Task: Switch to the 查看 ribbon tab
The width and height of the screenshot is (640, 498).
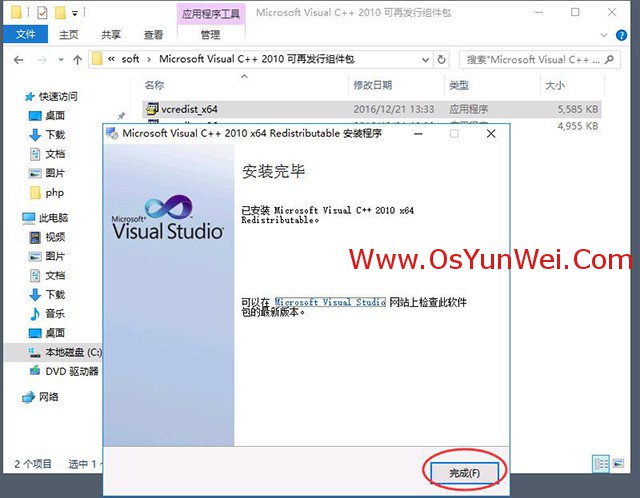Action: pos(153,35)
